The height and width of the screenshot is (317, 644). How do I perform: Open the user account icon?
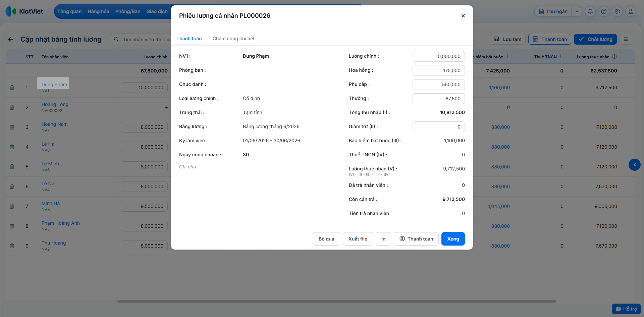(631, 11)
